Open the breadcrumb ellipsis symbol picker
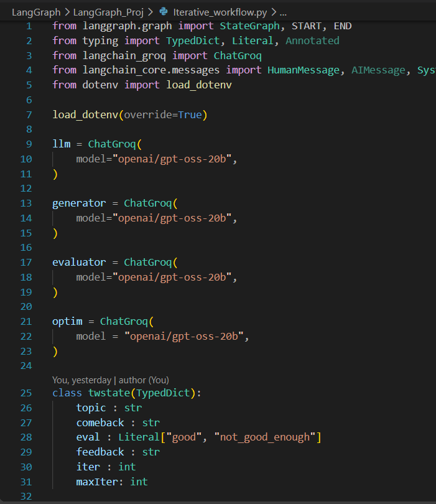 (x=283, y=12)
